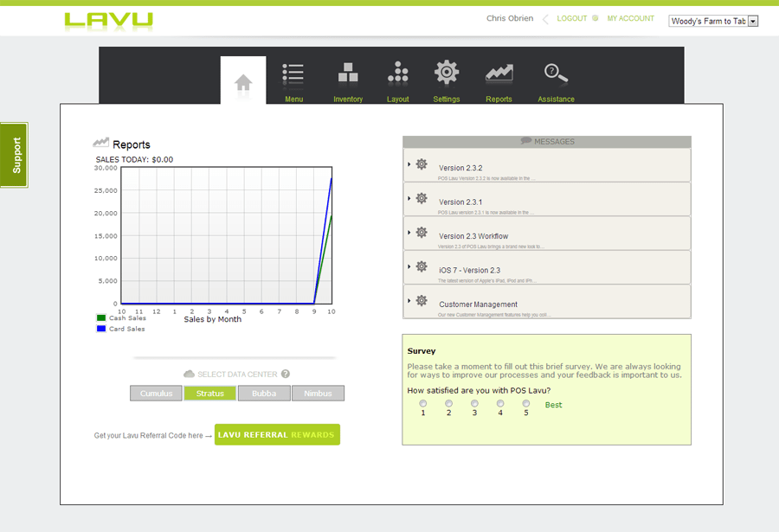
Task: Click the Best label in the survey
Action: 553,405
